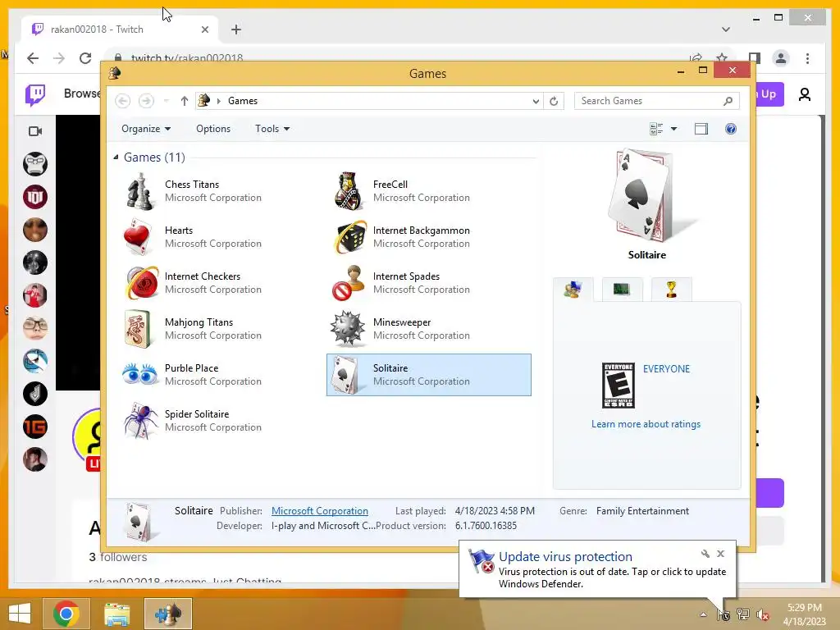Click Learn more about ratings link
Viewport: 840px width, 630px height.
point(646,424)
